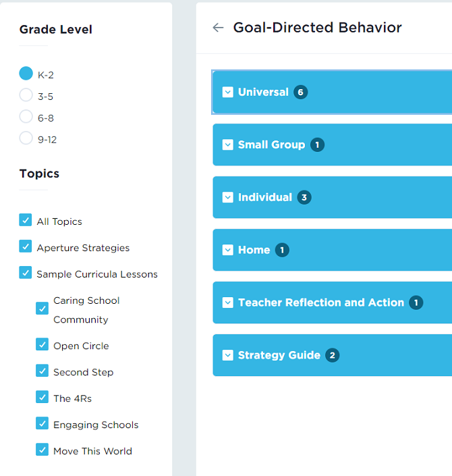Choose the 9-12 grade level

[x=26, y=138]
